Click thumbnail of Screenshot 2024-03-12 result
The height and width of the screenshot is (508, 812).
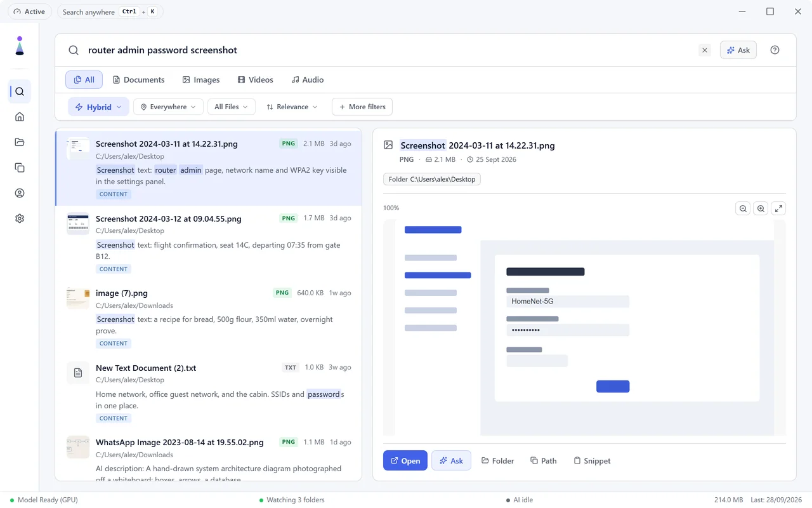coord(78,224)
